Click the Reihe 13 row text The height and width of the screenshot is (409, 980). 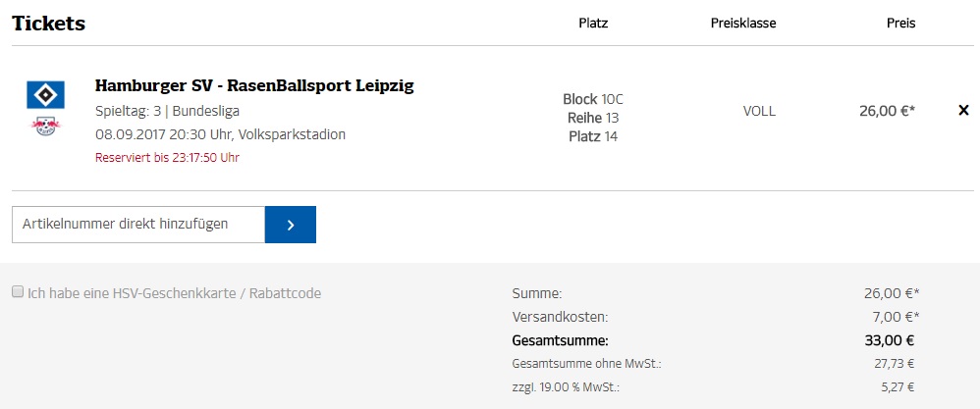[x=593, y=118]
